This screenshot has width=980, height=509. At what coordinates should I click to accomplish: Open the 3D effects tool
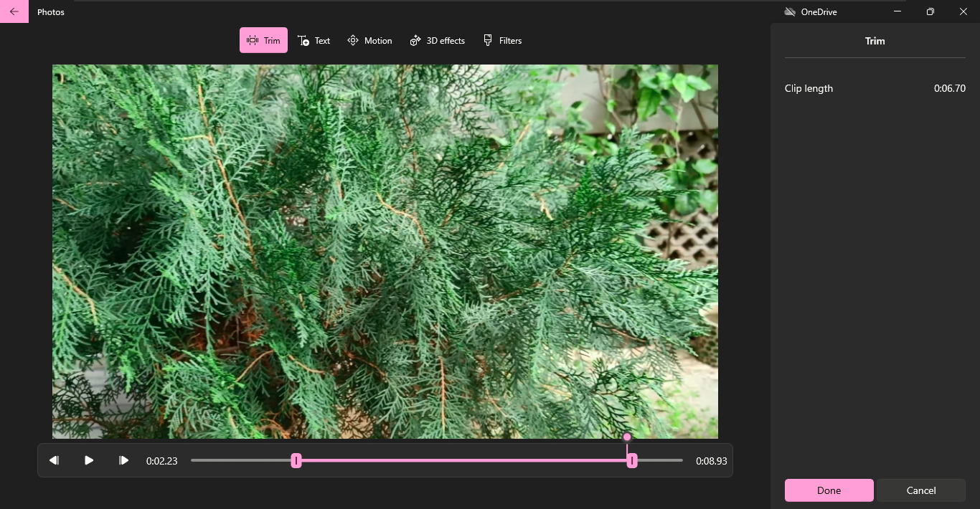pyautogui.click(x=437, y=40)
